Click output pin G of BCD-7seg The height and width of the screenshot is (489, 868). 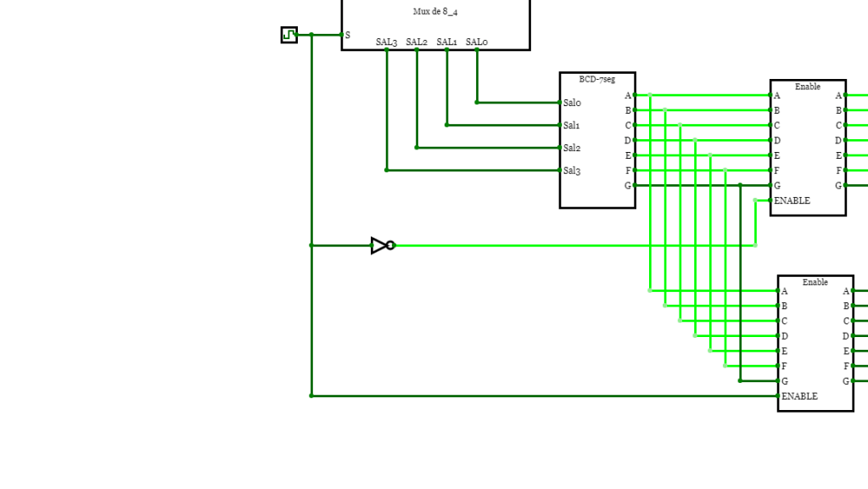click(x=635, y=185)
